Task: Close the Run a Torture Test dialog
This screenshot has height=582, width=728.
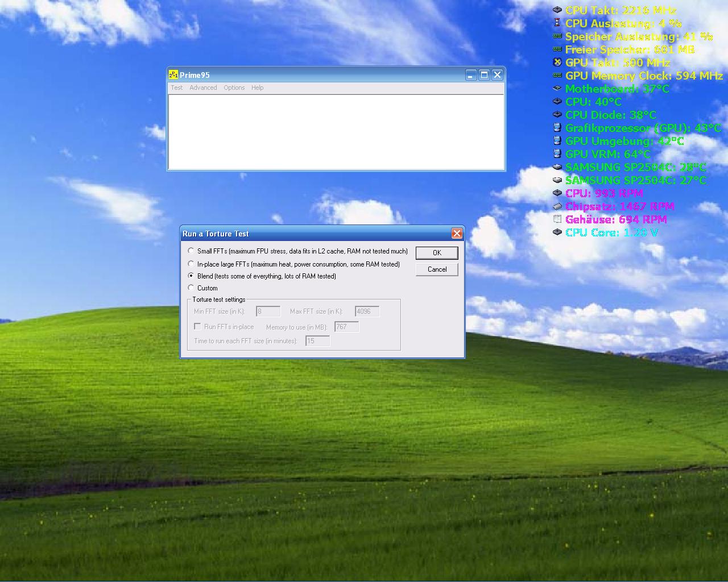Action: pyautogui.click(x=457, y=234)
